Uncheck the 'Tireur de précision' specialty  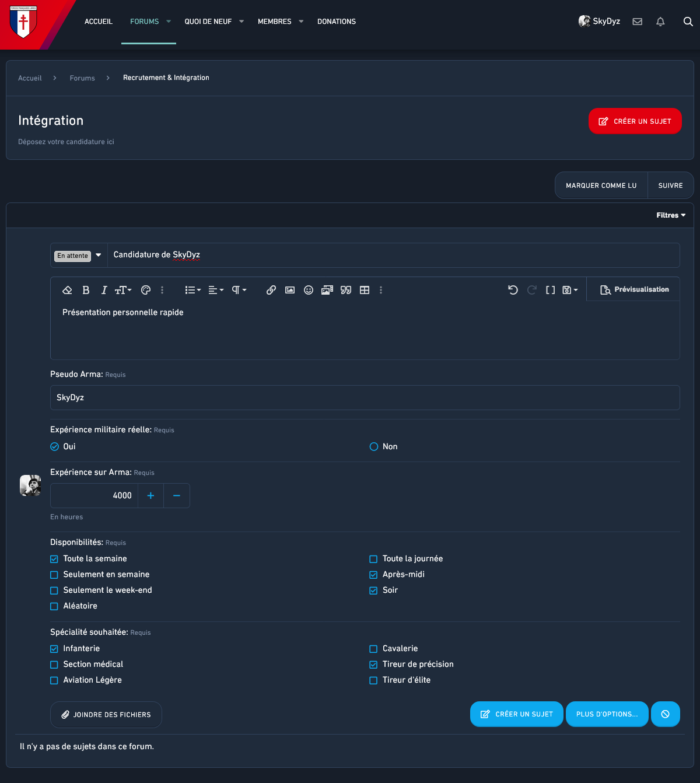373,665
